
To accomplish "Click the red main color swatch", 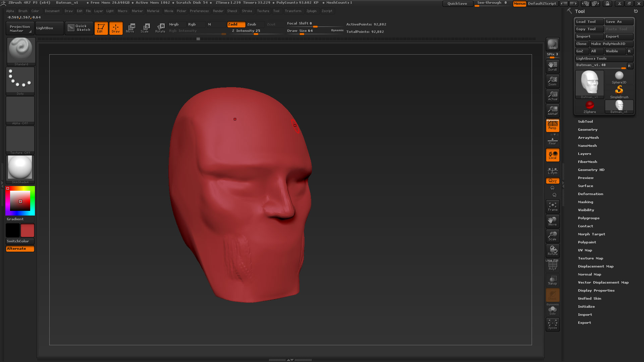I will point(28,231).
